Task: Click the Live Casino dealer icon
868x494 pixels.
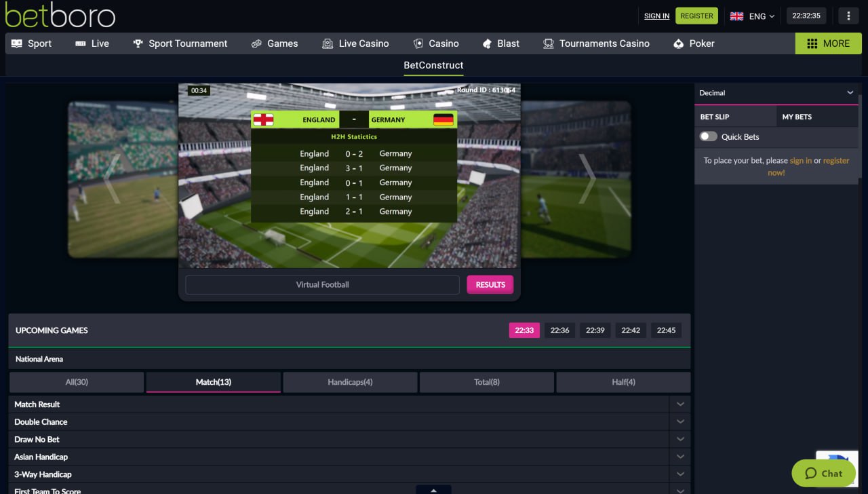Action: [328, 43]
